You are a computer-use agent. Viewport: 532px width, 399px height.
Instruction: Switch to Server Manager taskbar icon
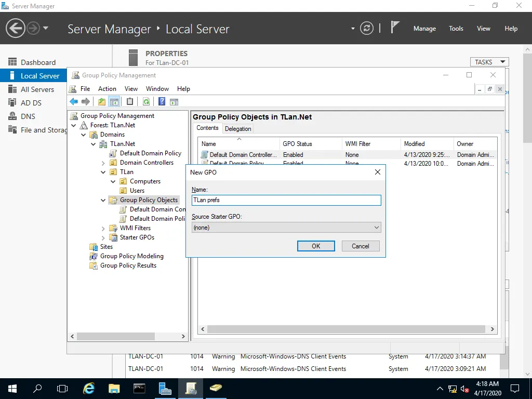165,389
